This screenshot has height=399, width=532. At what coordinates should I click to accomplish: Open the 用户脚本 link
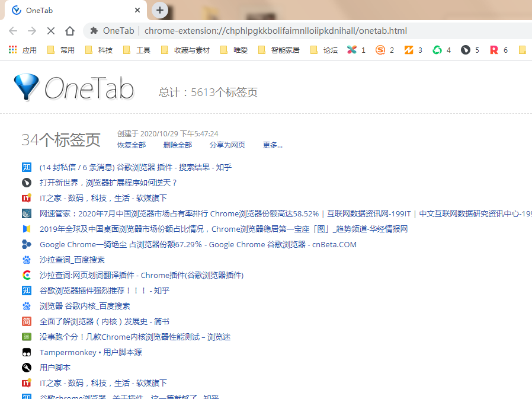point(55,368)
